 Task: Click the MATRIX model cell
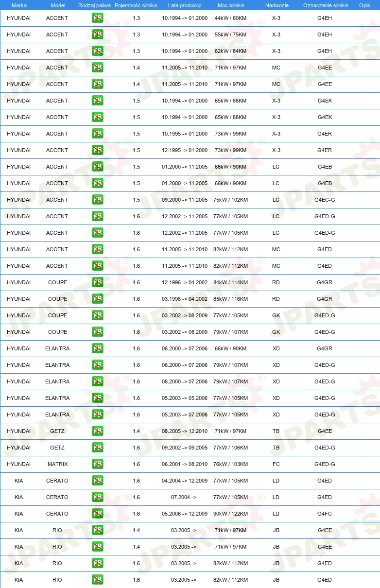click(58, 464)
